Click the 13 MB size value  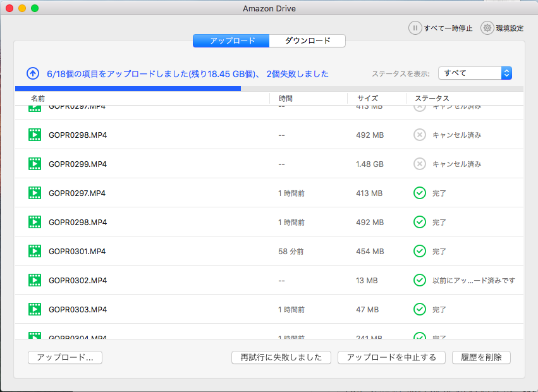point(367,280)
